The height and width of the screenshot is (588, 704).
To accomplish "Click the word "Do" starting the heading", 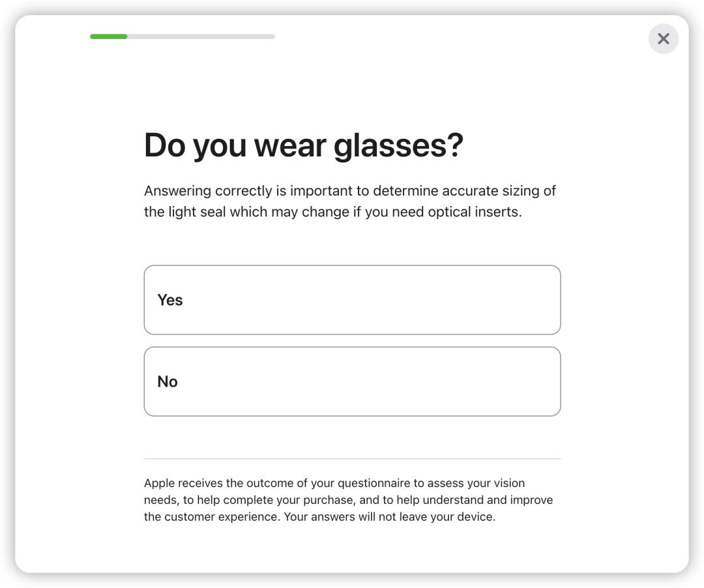I will click(x=164, y=145).
